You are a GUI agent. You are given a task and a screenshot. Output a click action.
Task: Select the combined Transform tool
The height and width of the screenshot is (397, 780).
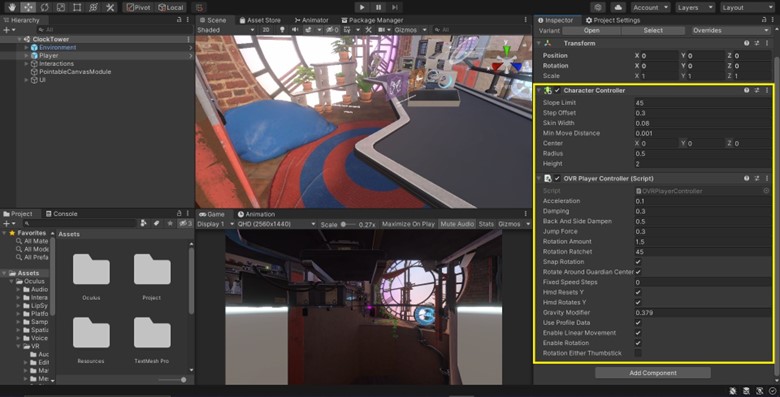(94, 7)
